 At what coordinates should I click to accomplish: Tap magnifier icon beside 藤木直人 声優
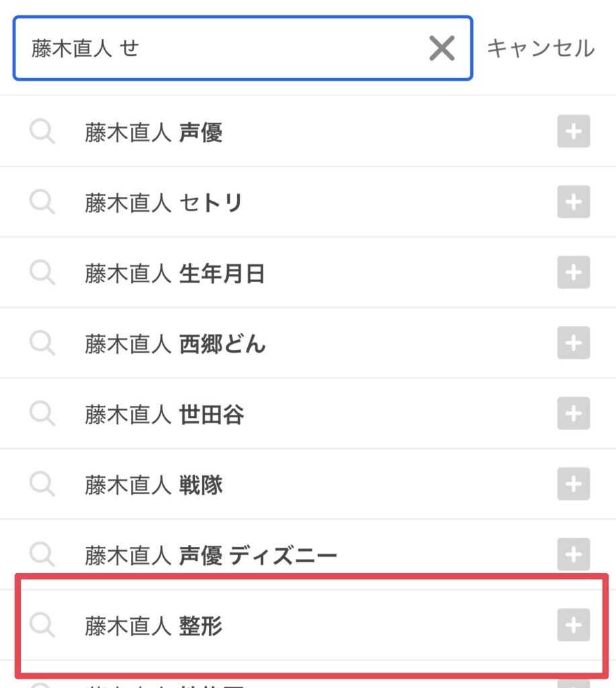point(42,131)
